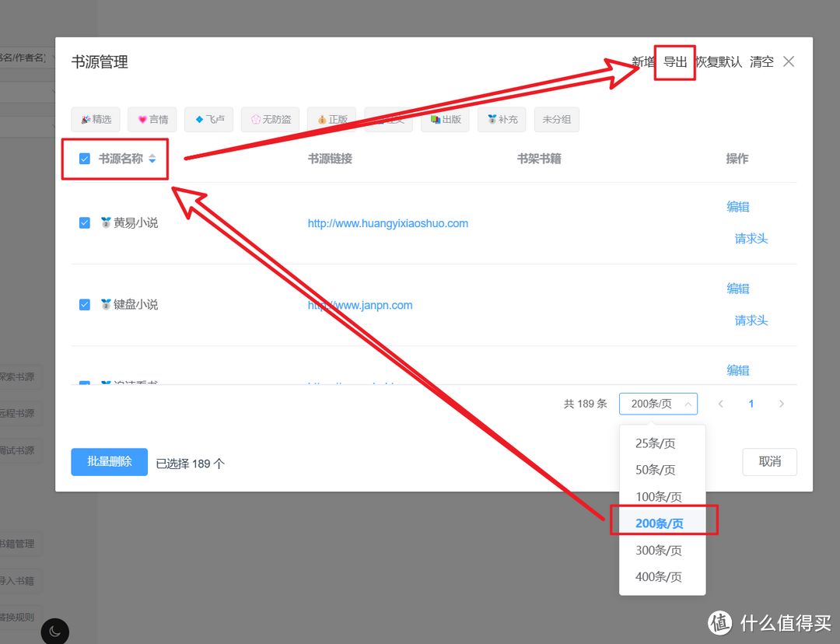Click the 共 189 条 total count text
Image resolution: width=840 pixels, height=644 pixels.
[x=586, y=404]
